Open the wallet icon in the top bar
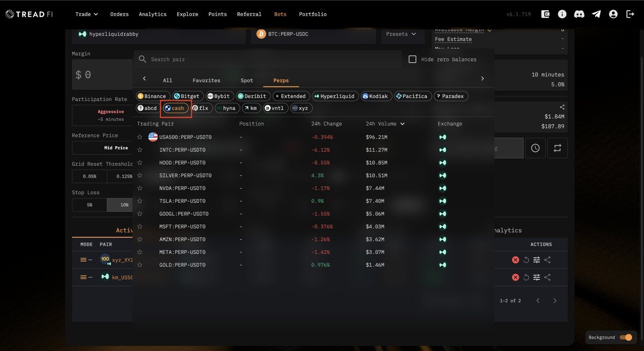This screenshot has height=351, width=644. (x=546, y=14)
